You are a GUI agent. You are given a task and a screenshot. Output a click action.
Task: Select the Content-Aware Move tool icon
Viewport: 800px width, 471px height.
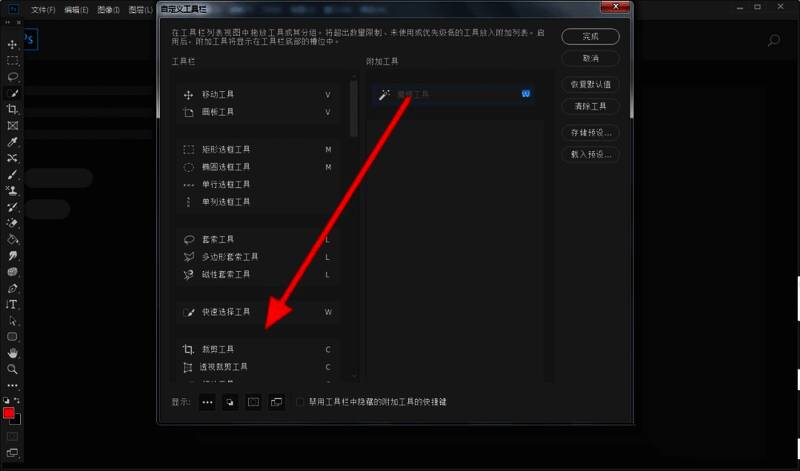(12, 158)
